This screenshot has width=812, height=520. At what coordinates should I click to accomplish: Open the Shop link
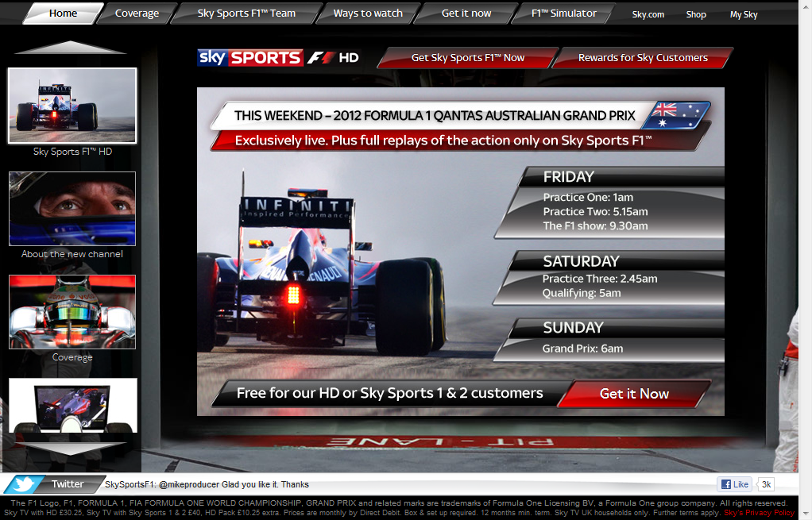point(696,14)
